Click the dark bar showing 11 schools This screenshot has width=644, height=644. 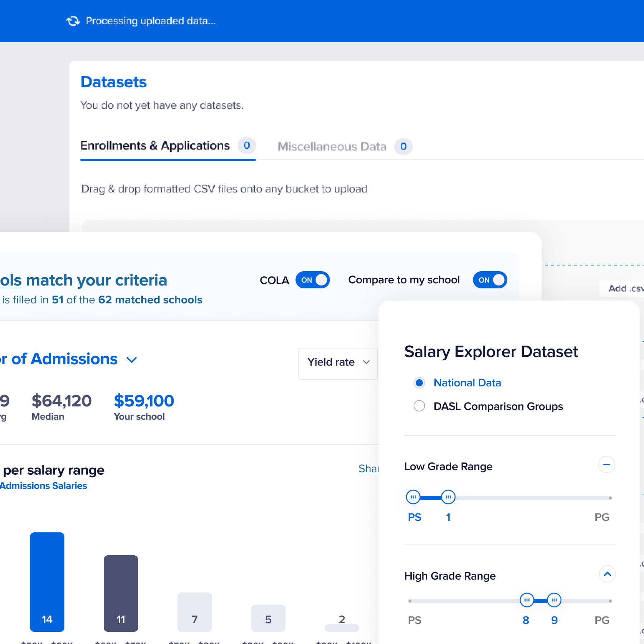coord(121,593)
